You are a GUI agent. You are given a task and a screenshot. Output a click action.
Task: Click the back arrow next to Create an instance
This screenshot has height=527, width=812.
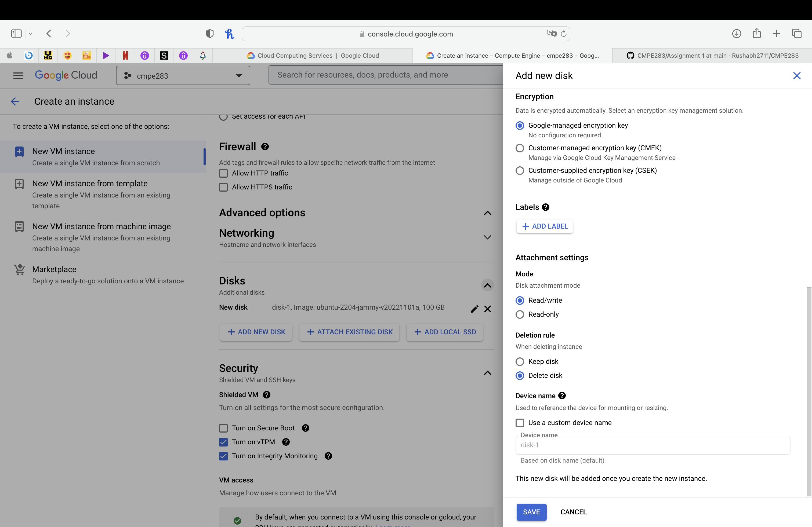[15, 101]
